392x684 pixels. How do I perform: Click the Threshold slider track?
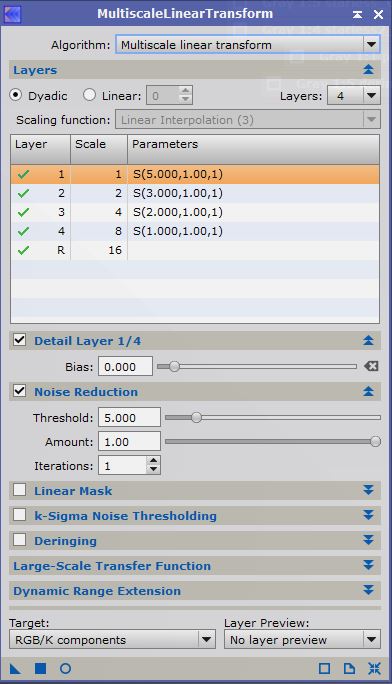(x=273, y=417)
